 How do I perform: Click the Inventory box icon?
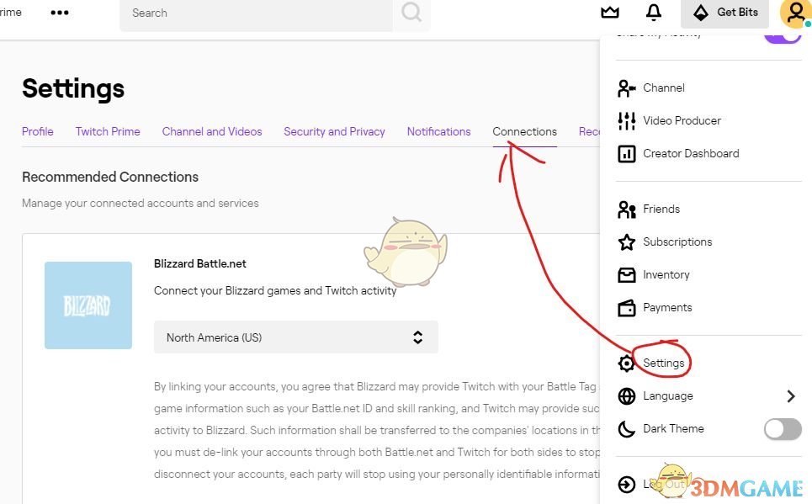[x=627, y=274]
